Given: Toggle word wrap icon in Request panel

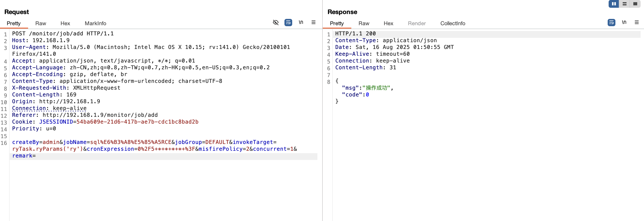Looking at the screenshot, I should [288, 23].
